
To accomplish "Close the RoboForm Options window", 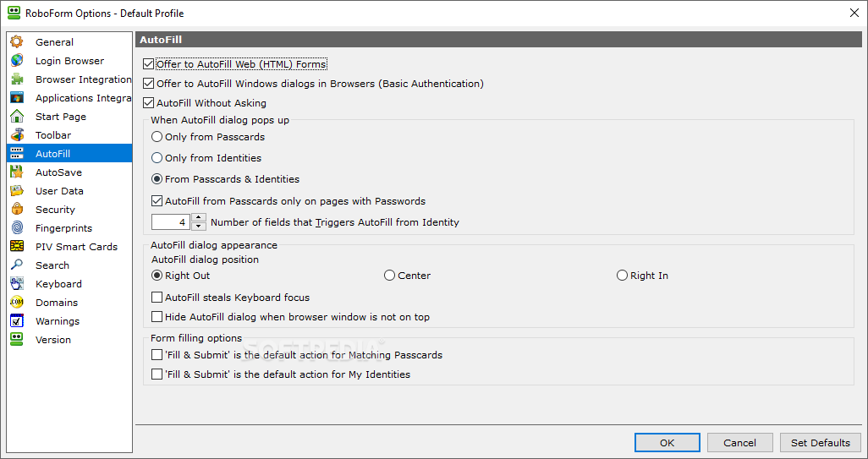I will pyautogui.click(x=854, y=14).
